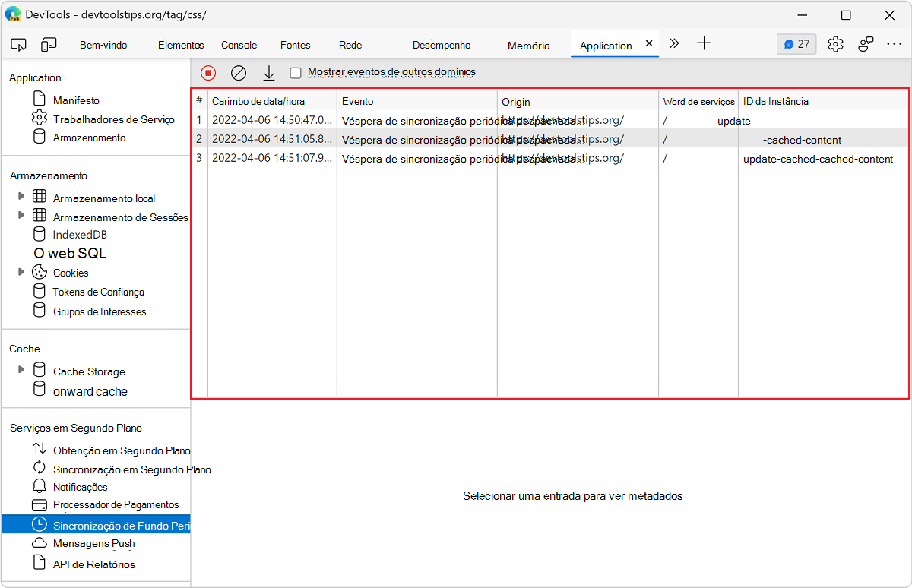This screenshot has width=912, height=588.
Task: Click the Cache Storage cylinder icon
Action: (39, 370)
